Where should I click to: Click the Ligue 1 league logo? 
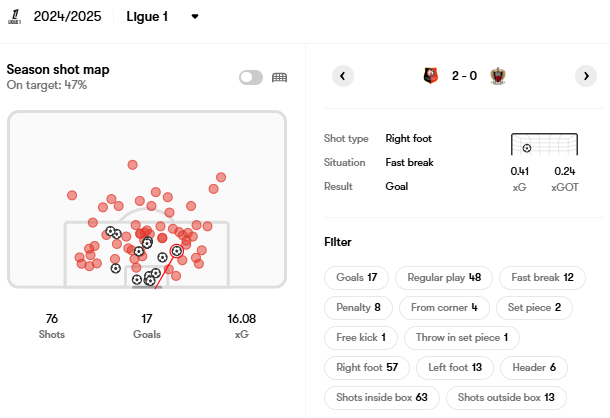(x=14, y=15)
